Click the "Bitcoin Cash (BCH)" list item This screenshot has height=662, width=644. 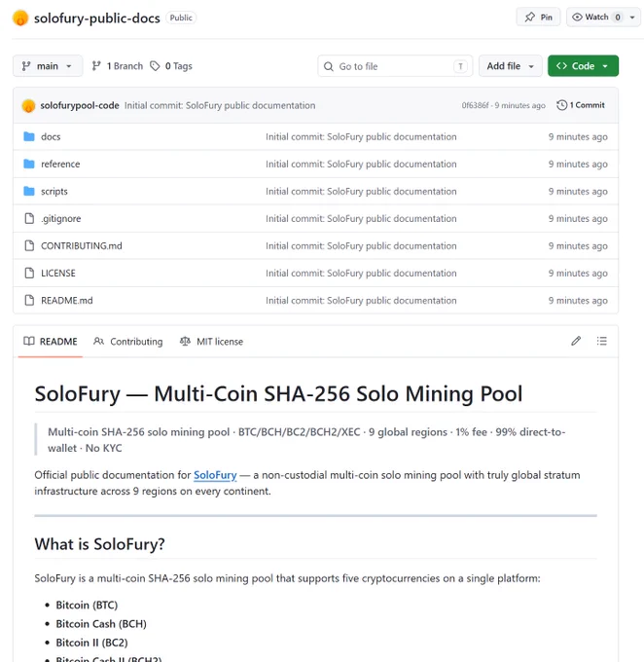(101, 624)
